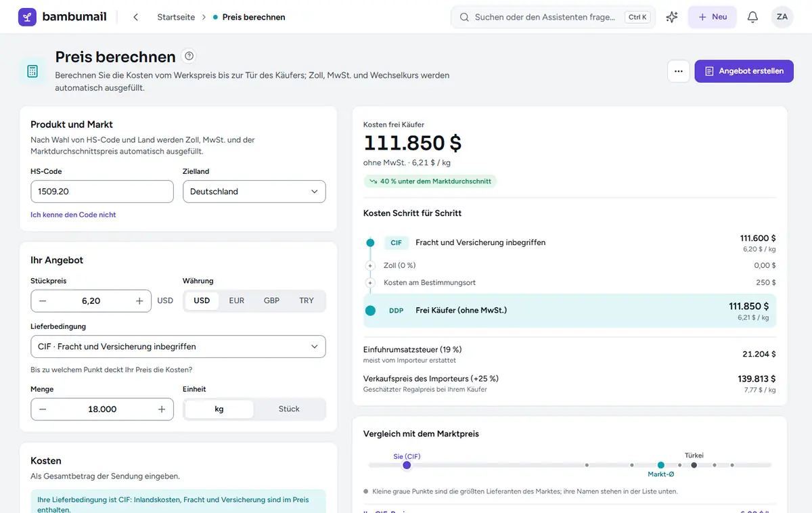The image size is (812, 513).
Task: Click the Verkaufspreis des Importeurs row
Action: 570,383
